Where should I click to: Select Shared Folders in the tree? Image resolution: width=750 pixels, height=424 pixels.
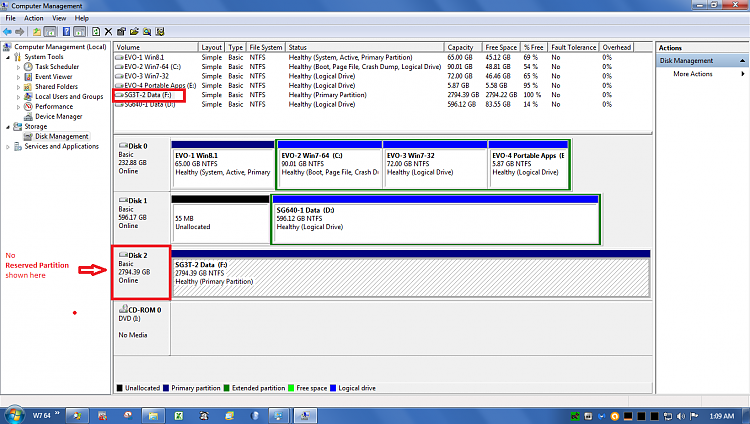pyautogui.click(x=56, y=87)
